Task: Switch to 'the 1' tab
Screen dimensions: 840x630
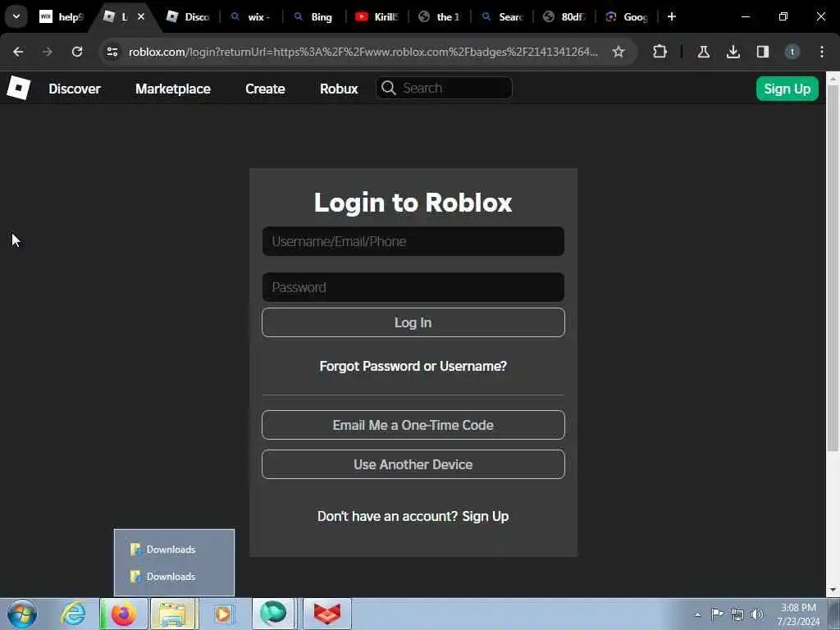Action: [440, 16]
